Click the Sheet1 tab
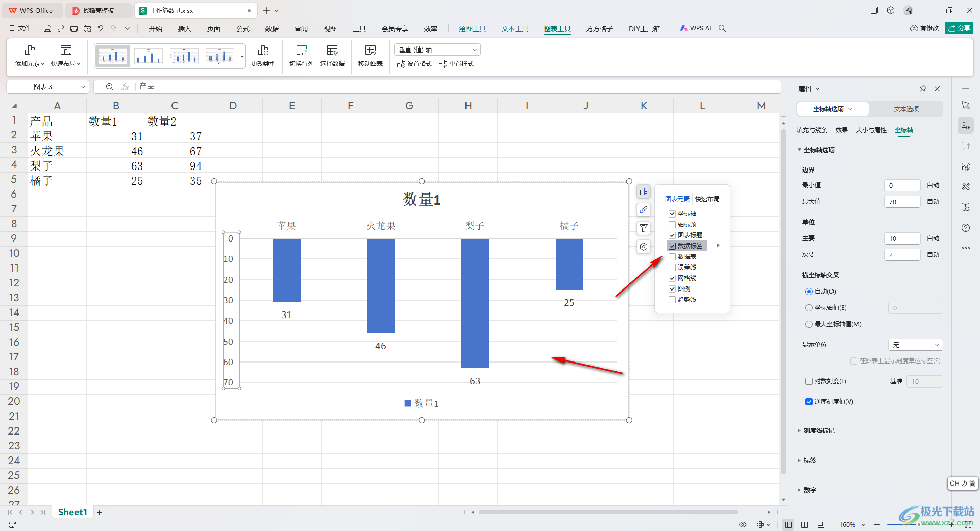 tap(72, 512)
